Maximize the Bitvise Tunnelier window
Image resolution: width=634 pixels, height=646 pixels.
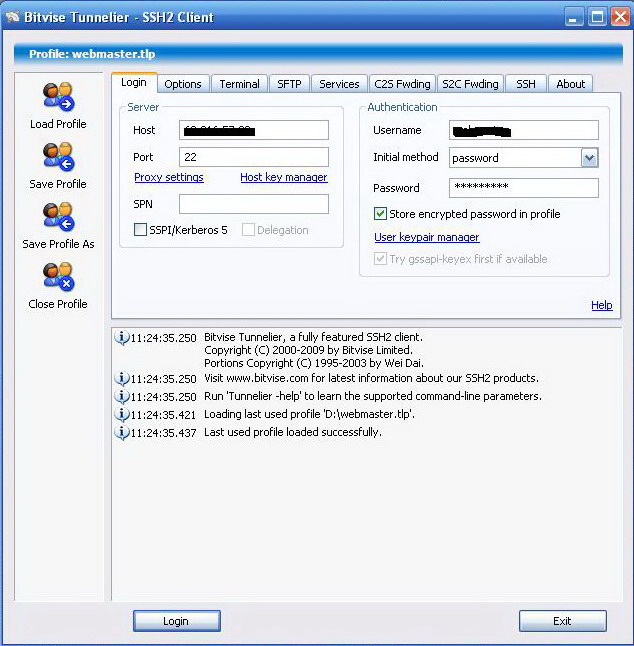point(597,17)
